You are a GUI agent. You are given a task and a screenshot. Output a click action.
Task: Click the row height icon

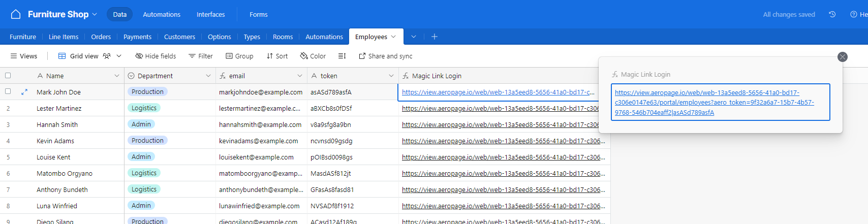[342, 56]
